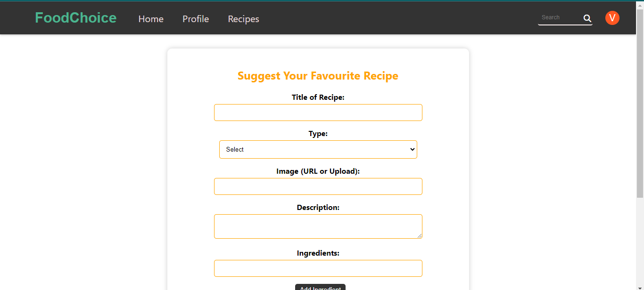
Task: Navigate to the Recipes section
Action: [243, 19]
